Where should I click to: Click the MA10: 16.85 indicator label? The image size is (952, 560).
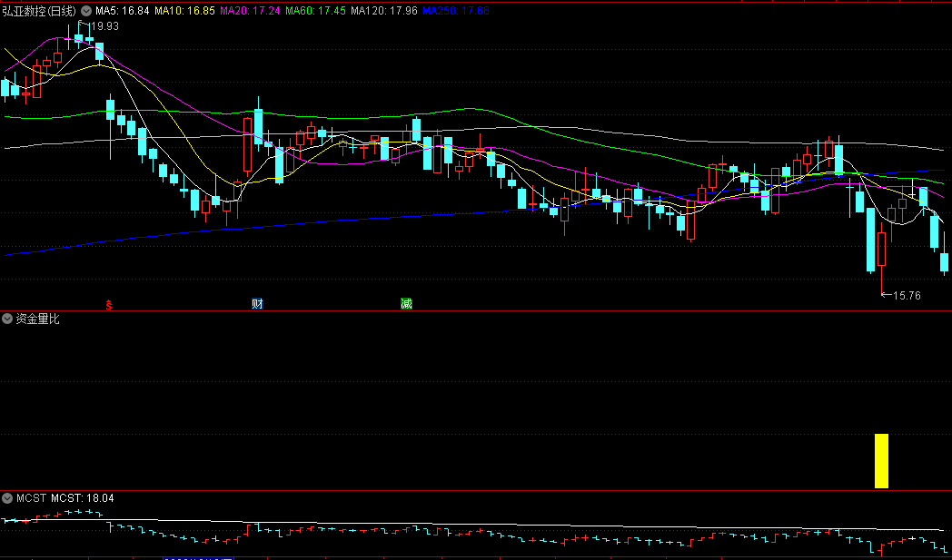pyautogui.click(x=184, y=11)
